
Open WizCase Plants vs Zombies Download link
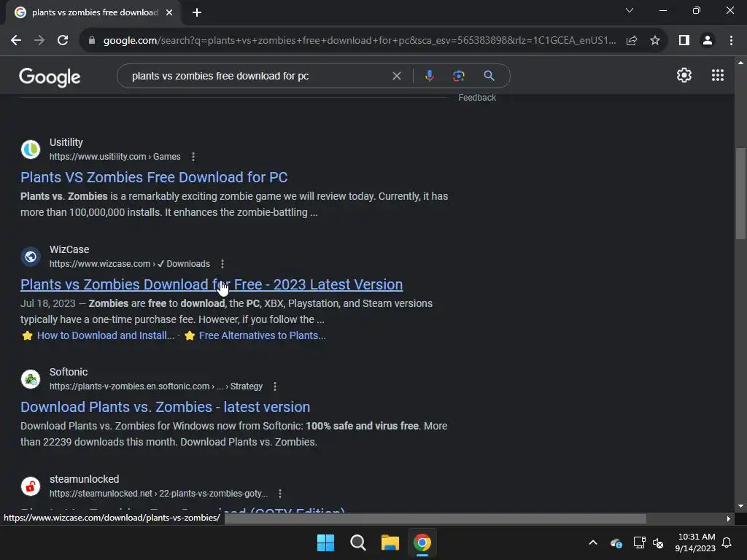pyautogui.click(x=212, y=284)
